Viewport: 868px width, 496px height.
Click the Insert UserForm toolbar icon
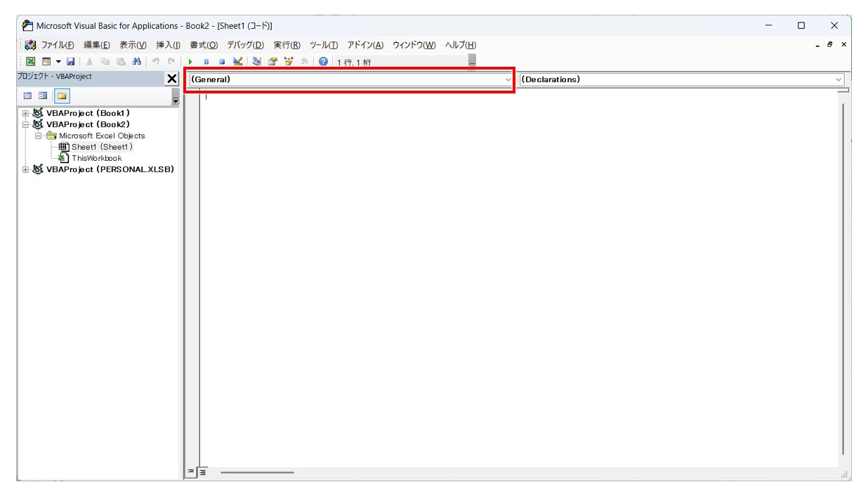46,62
